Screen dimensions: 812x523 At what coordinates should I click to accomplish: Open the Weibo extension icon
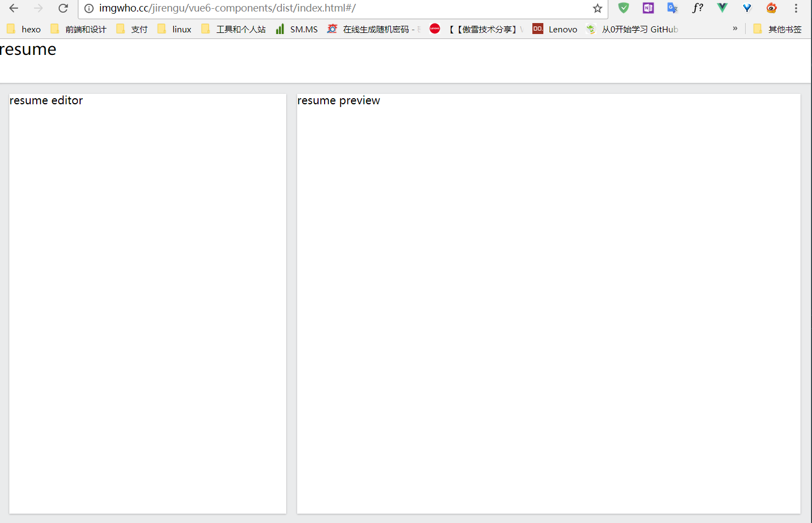(771, 8)
